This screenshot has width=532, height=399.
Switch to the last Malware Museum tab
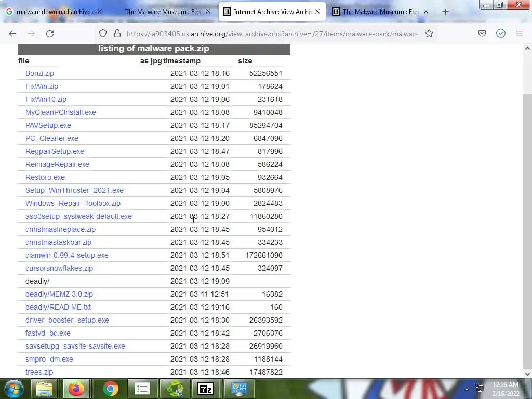(x=381, y=12)
